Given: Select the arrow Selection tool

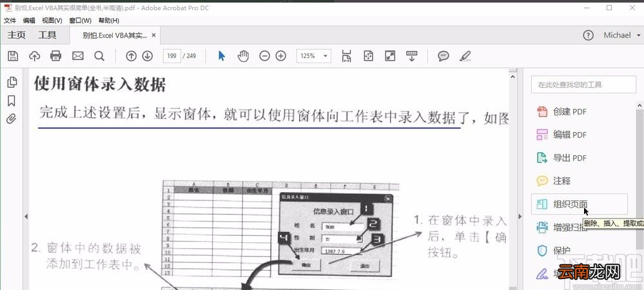Looking at the screenshot, I should pos(222,56).
